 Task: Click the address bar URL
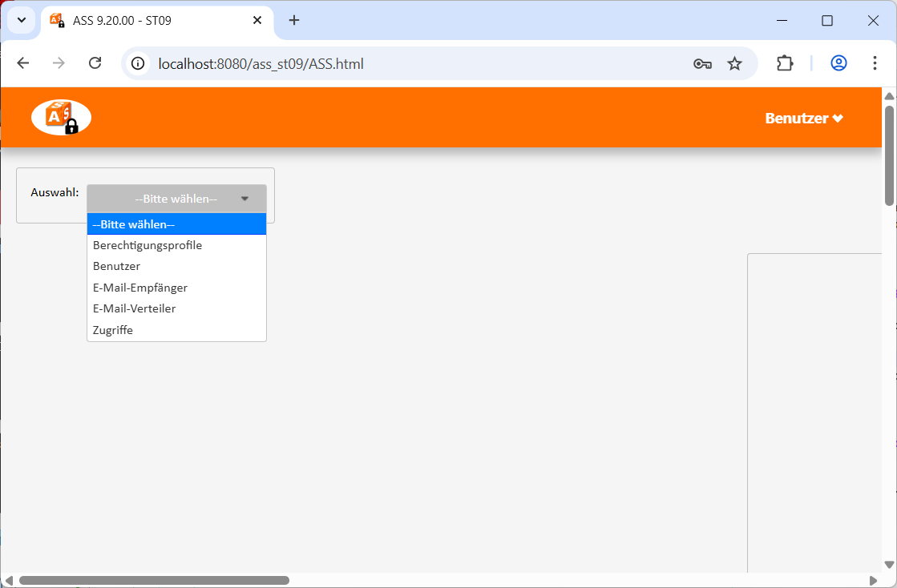261,64
